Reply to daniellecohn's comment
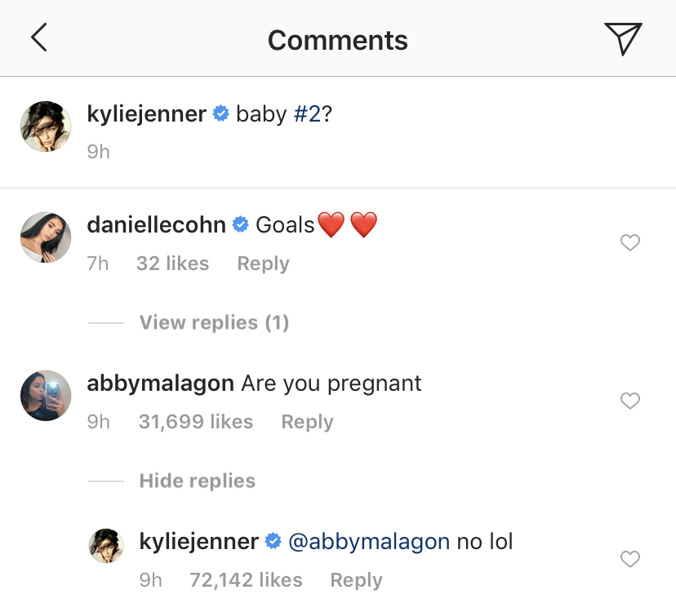 263,264
